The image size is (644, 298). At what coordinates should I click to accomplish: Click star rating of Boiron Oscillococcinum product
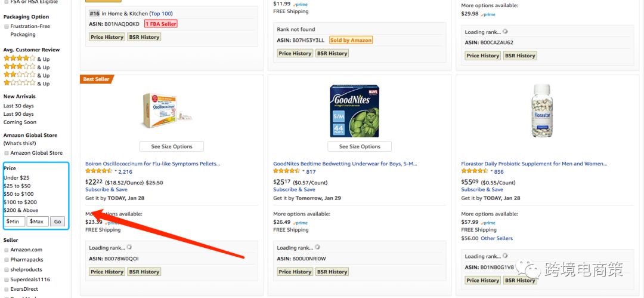(100, 171)
